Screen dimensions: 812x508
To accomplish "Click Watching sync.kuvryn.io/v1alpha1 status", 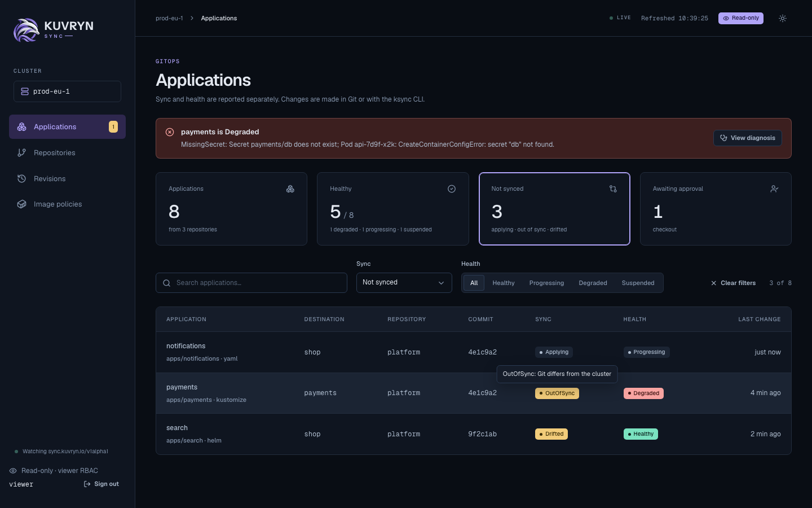I will [x=61, y=452].
